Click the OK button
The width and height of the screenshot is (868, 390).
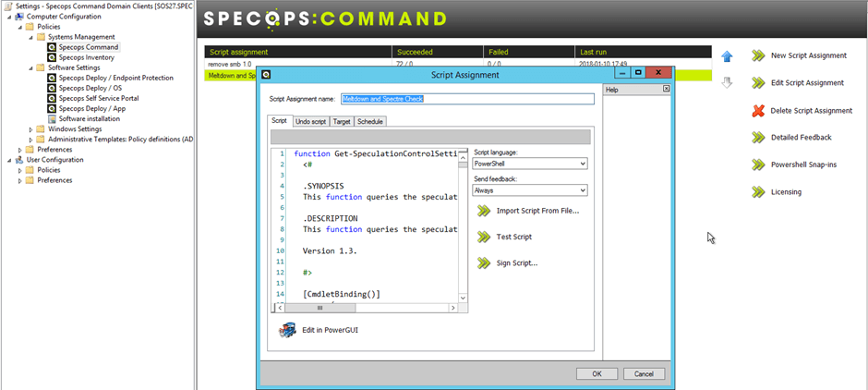click(x=597, y=374)
